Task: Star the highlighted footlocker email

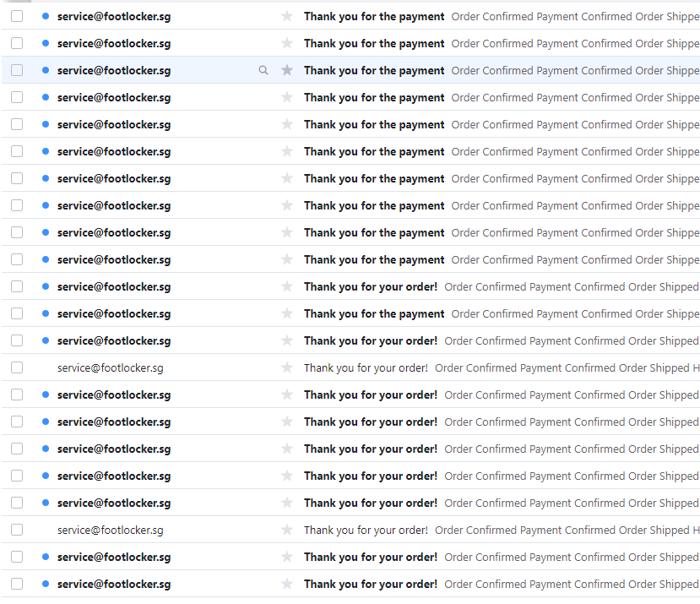Action: pyautogui.click(x=287, y=70)
